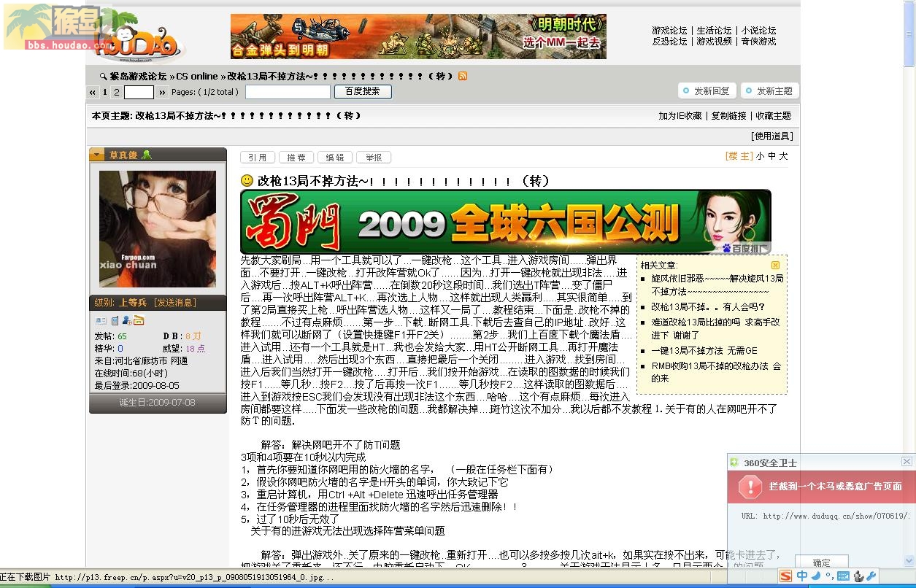916x588 pixels.
Task: Go to previous page with « button
Action: (93, 92)
